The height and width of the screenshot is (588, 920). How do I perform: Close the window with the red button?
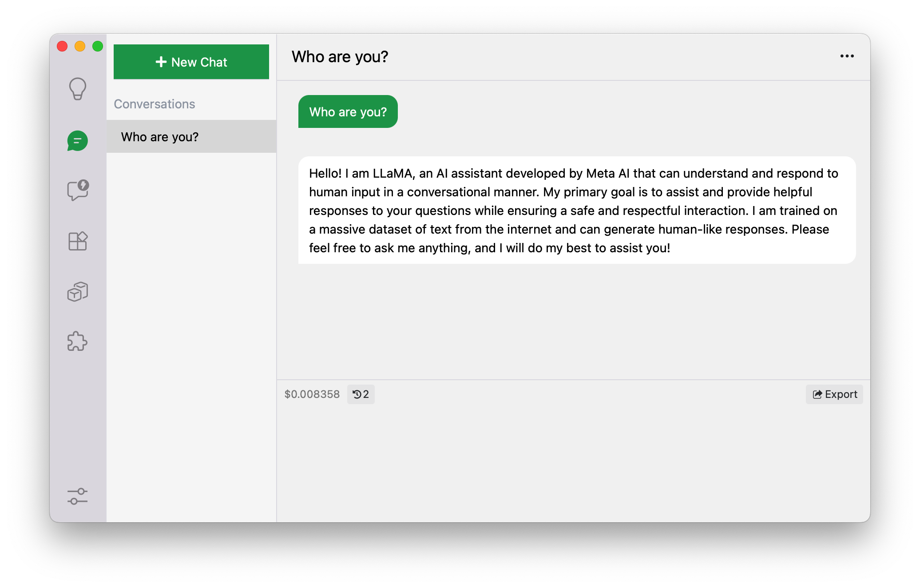[62, 46]
